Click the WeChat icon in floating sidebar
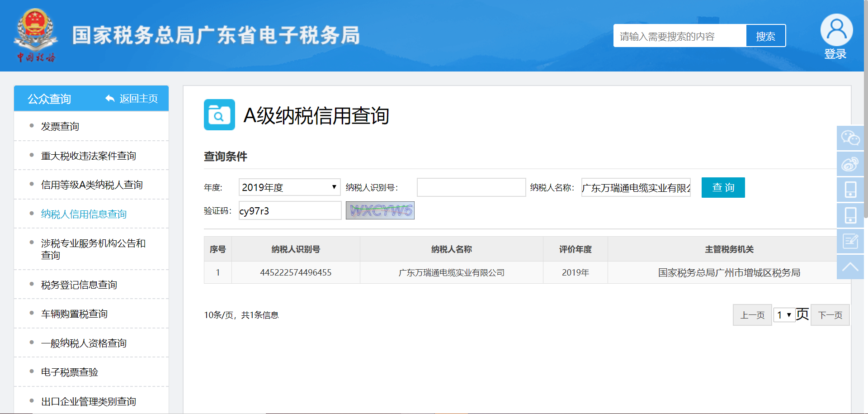Viewport: 868px width, 414px height. 850,138
